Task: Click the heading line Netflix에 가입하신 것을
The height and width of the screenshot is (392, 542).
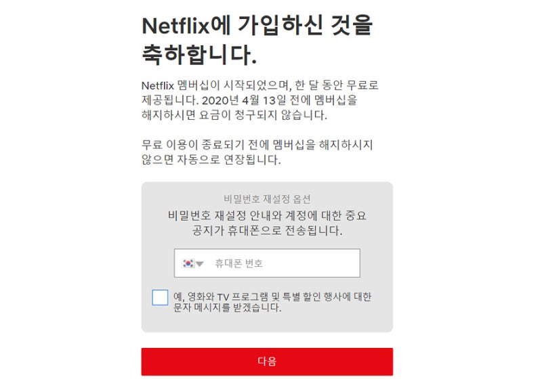Action: (257, 25)
